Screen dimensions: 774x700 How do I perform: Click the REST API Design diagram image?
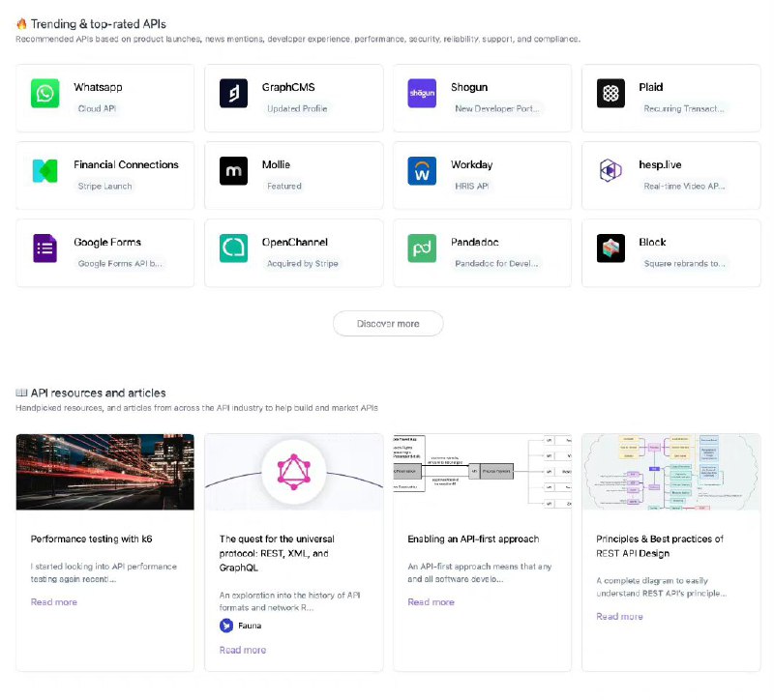670,471
